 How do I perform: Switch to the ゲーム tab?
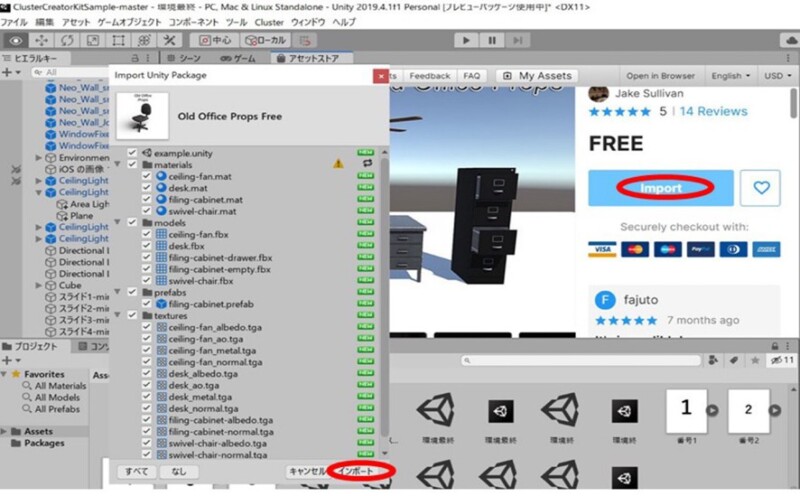pyautogui.click(x=238, y=58)
